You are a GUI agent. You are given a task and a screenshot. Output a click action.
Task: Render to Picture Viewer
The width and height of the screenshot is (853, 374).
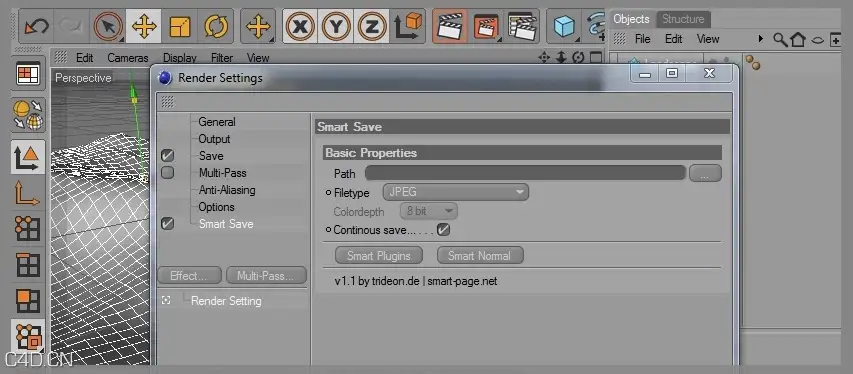click(486, 26)
